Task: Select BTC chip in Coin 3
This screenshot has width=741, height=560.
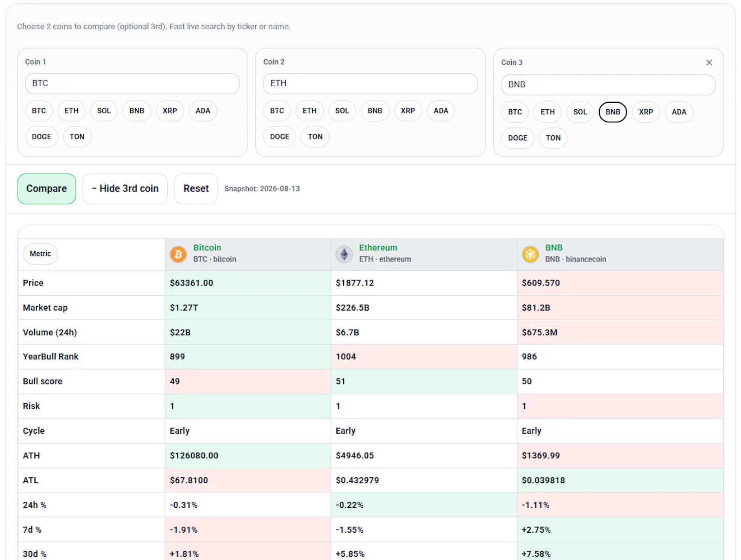Action: coord(515,112)
